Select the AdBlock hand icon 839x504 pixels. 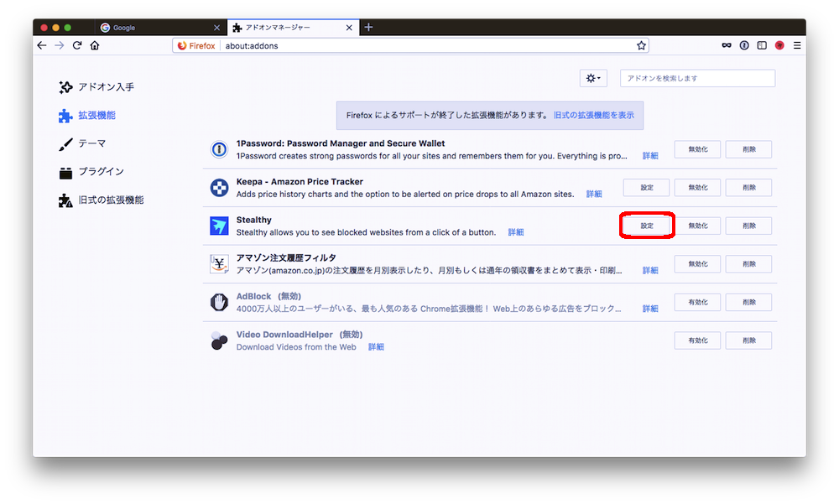pyautogui.click(x=219, y=301)
